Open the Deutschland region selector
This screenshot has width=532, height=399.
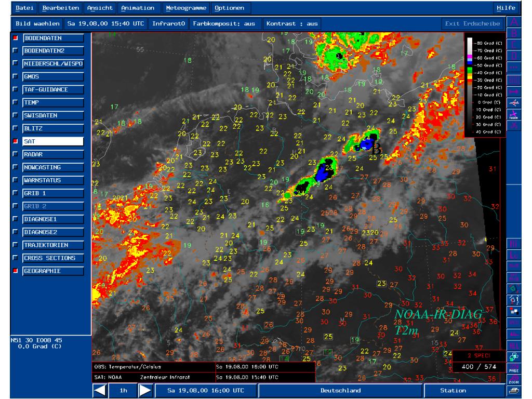[x=341, y=390]
